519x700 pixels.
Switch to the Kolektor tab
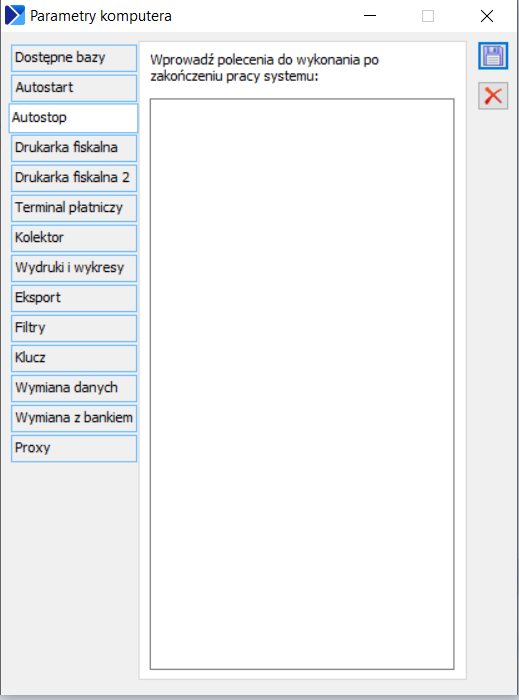74,238
